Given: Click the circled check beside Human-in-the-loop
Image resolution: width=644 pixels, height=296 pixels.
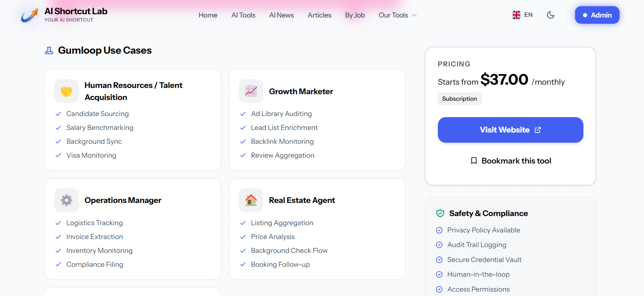Looking at the screenshot, I should click(439, 274).
